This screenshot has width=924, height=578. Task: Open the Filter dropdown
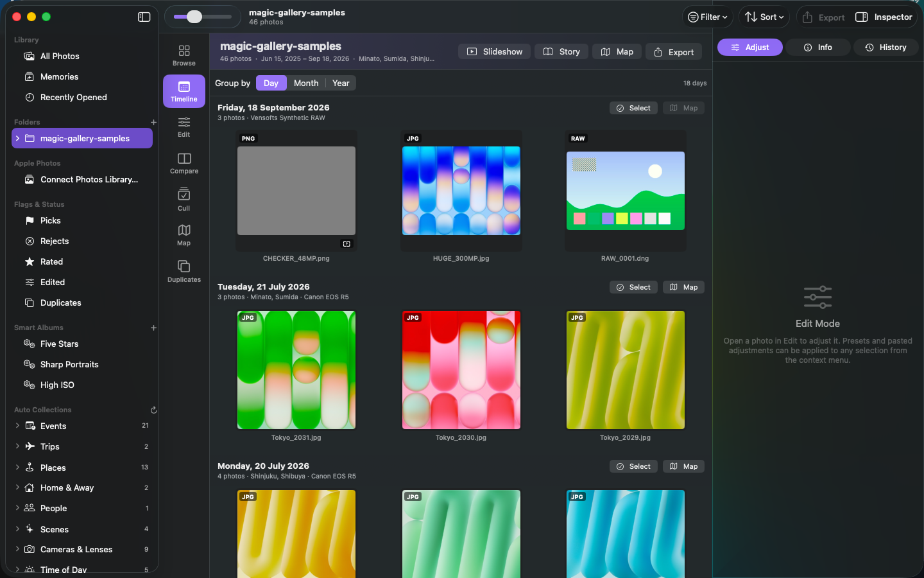(708, 17)
